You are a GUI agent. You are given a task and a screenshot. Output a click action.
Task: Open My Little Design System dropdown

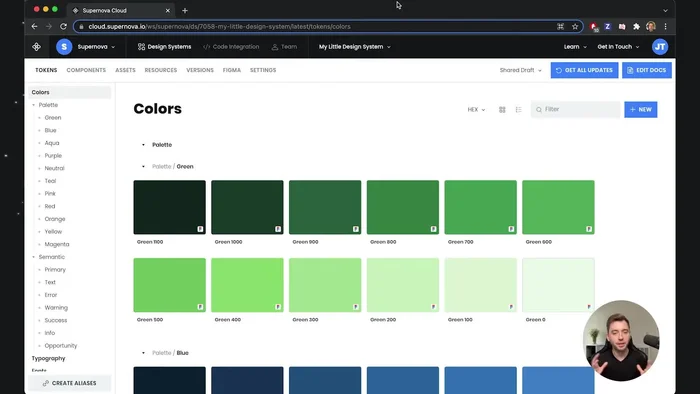(354, 46)
